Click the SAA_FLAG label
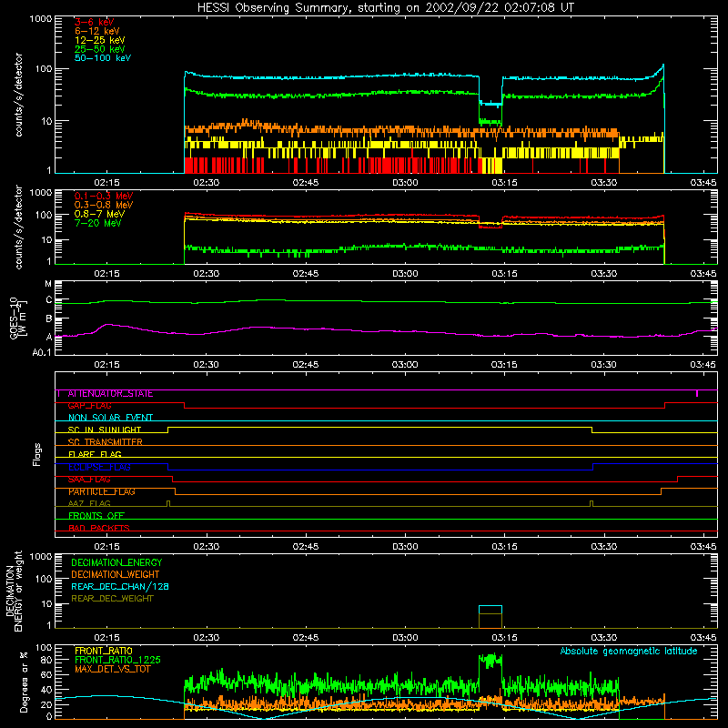This screenshot has height=728, width=728. coord(89,480)
